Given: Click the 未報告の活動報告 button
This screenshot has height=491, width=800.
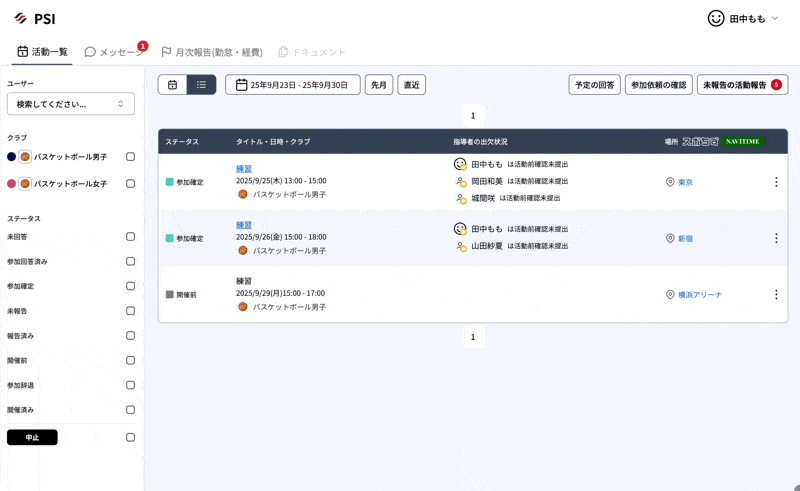Looking at the screenshot, I should [742, 85].
